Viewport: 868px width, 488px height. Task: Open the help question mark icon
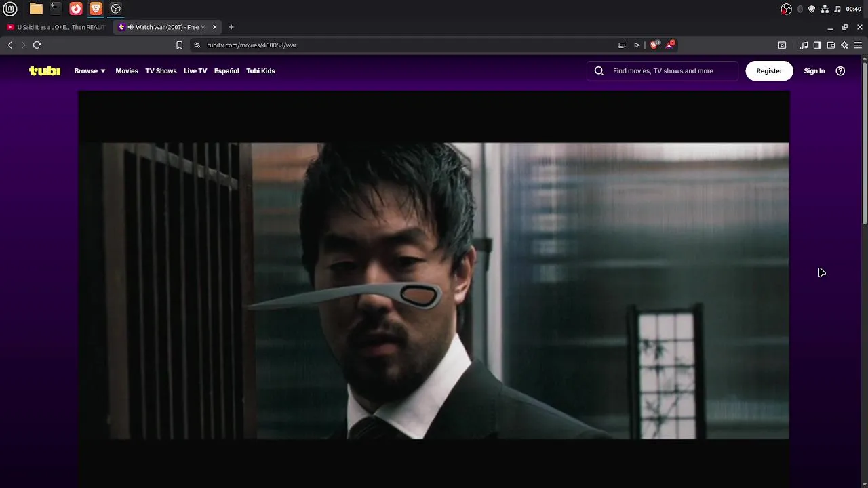[x=840, y=70]
